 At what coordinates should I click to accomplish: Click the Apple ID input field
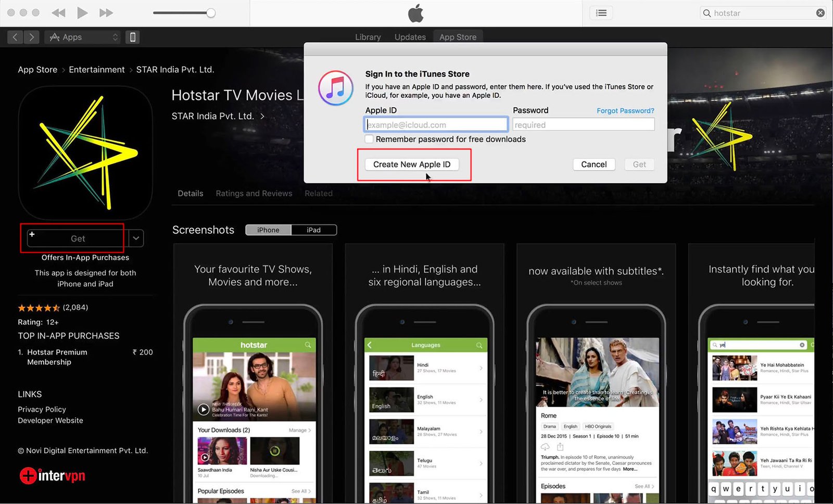pos(436,124)
